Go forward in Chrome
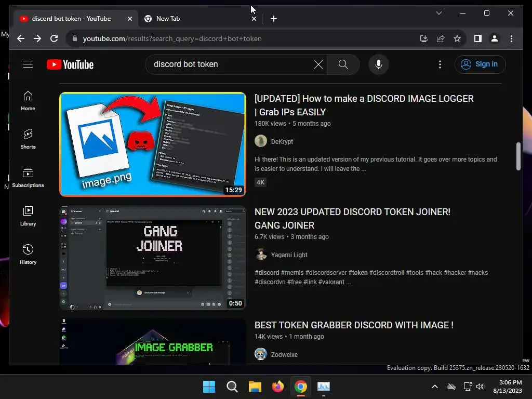Screen dimensions: 532x399 pyautogui.click(x=37, y=38)
